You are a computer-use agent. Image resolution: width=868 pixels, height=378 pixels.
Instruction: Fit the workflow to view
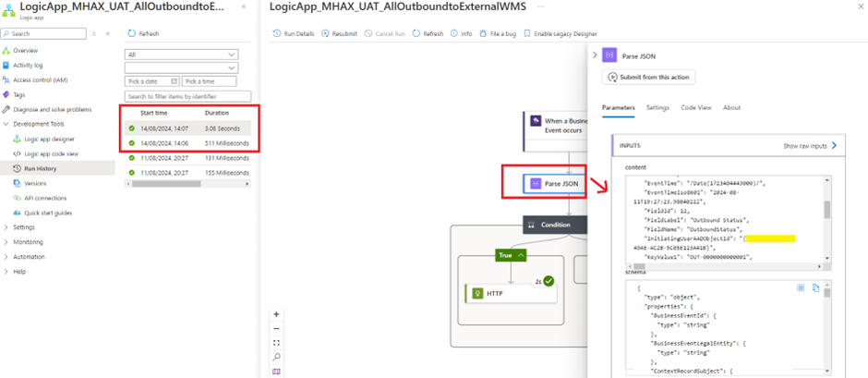tap(276, 343)
